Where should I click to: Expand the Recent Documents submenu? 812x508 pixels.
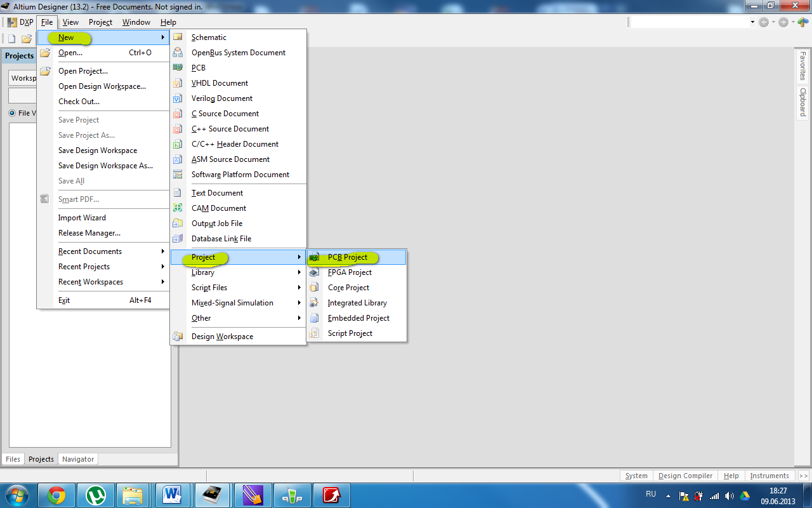[x=103, y=251]
